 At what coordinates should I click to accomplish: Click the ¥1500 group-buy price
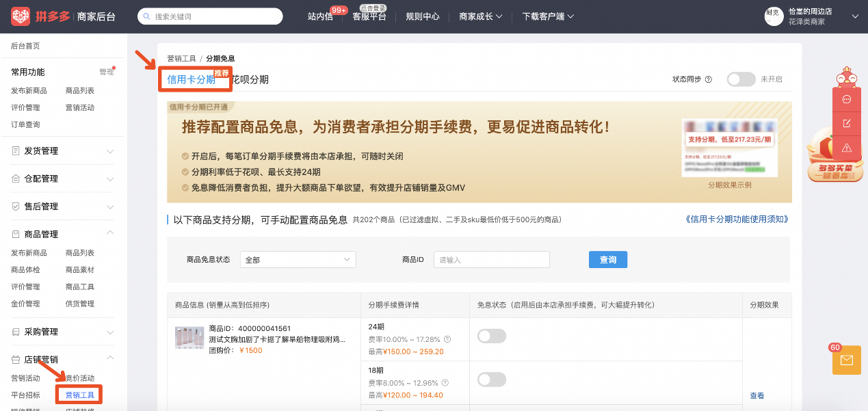point(251,351)
